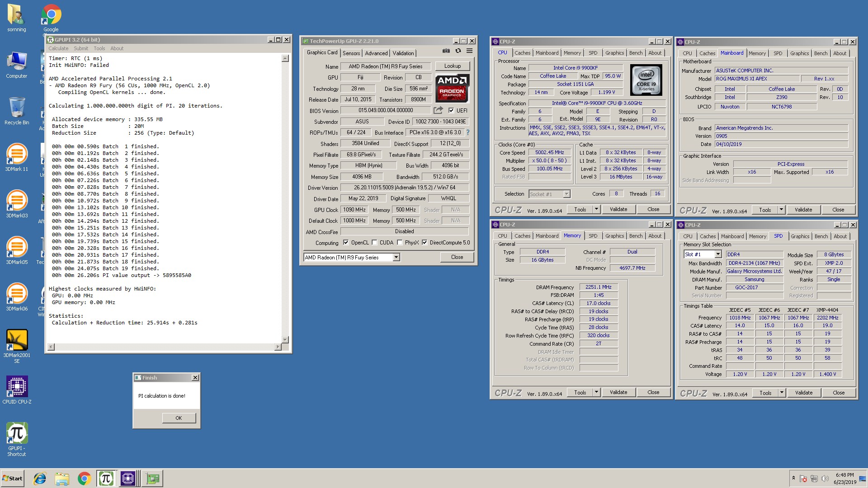Open File Explorer from the taskbar
868x488 pixels.
tap(62, 479)
